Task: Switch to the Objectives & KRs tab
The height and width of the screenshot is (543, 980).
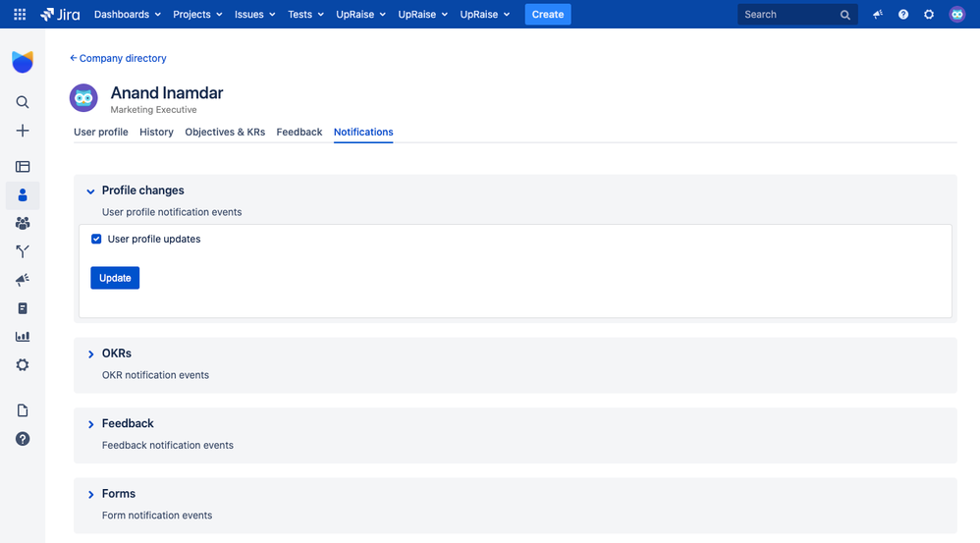Action: pos(225,132)
